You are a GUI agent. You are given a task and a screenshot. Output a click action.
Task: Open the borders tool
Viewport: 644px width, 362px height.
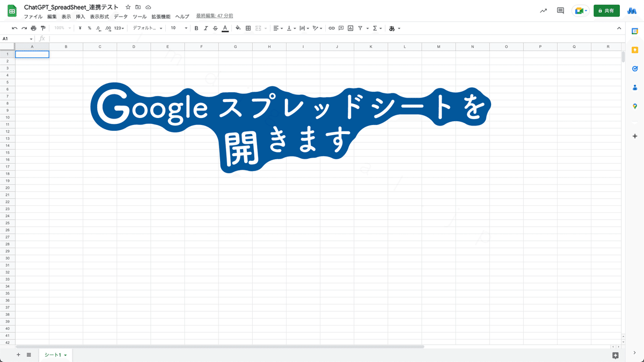(248, 28)
